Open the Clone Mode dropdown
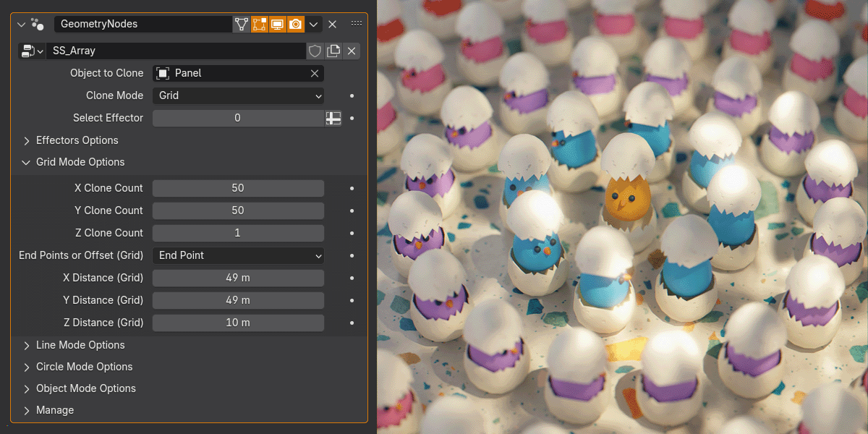Screen dimensions: 868x434 [x=238, y=95]
